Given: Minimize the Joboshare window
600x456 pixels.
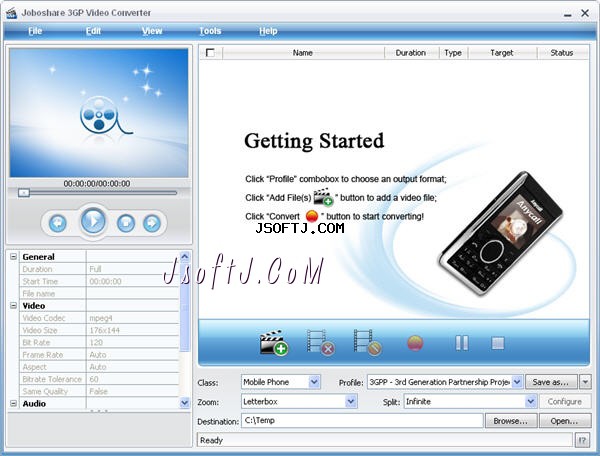Looking at the screenshot, I should pos(567,14).
